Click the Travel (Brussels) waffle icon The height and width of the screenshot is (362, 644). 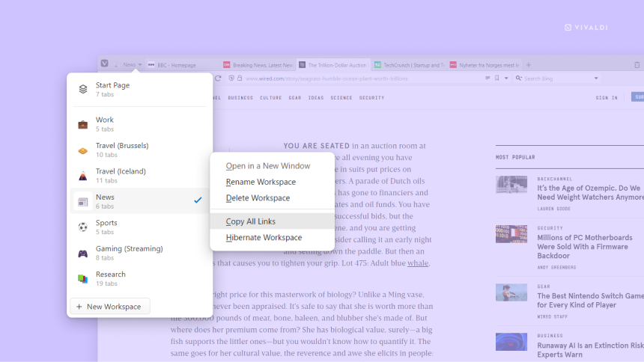tap(83, 150)
